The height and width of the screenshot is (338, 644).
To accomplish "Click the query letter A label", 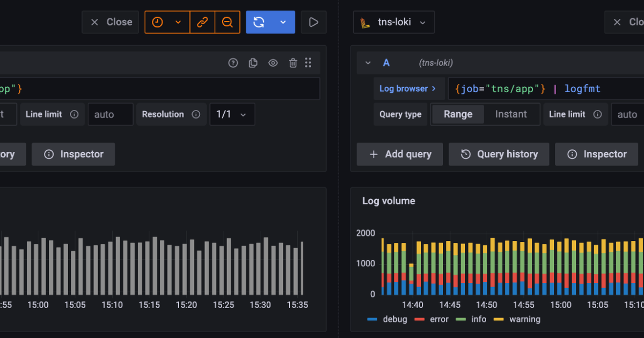I will point(386,63).
